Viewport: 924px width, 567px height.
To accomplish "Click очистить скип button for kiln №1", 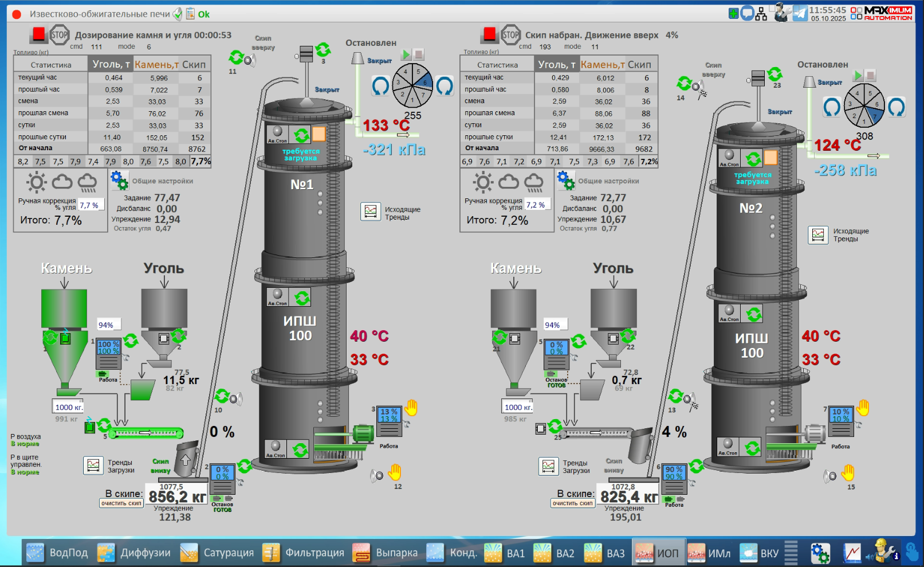I will point(121,503).
